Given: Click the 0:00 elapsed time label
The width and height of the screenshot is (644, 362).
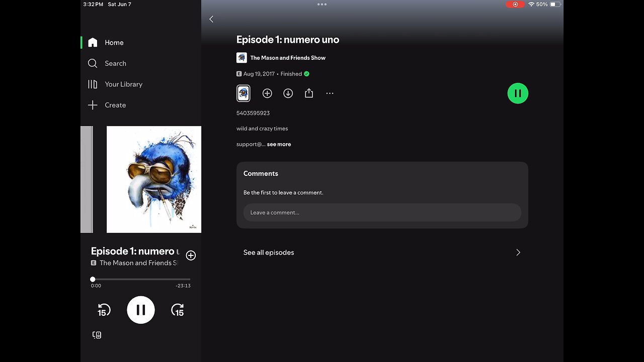Looking at the screenshot, I should point(96,286).
